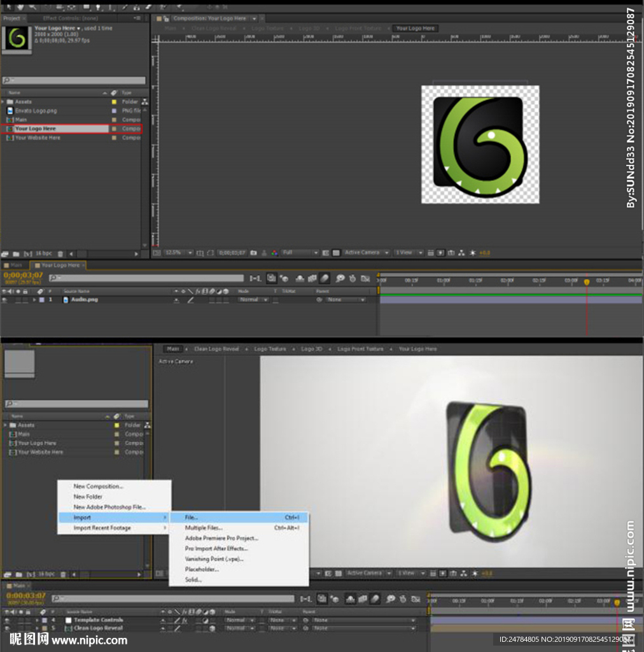Image resolution: width=644 pixels, height=652 pixels.
Task: Click Show Channel RGB icon in upper viewer
Action: pyautogui.click(x=274, y=253)
